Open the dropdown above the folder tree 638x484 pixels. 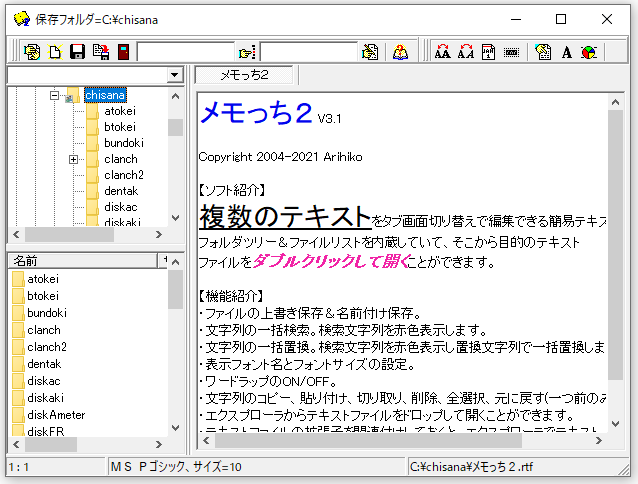(175, 75)
